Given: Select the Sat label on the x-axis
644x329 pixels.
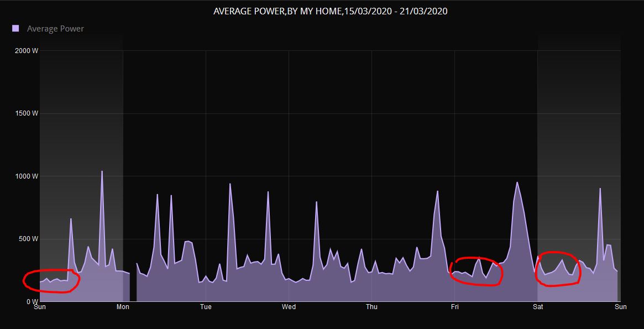Looking at the screenshot, I should 537,307.
